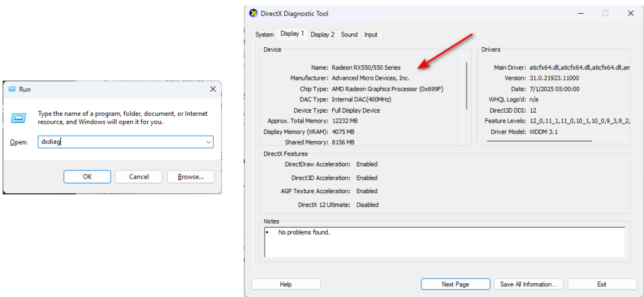Click the Device panel vertical scrollbar
Viewport: 644px width, 297px height.
[x=467, y=86]
